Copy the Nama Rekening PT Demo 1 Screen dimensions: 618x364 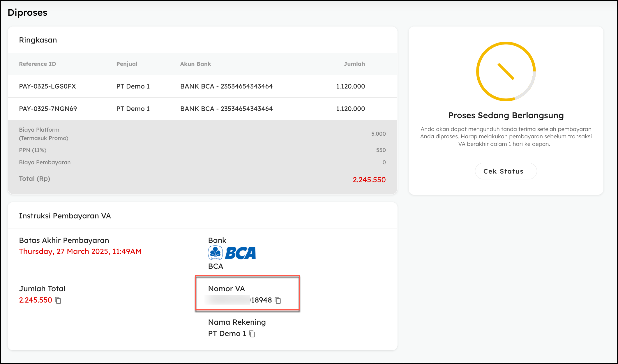click(252, 334)
